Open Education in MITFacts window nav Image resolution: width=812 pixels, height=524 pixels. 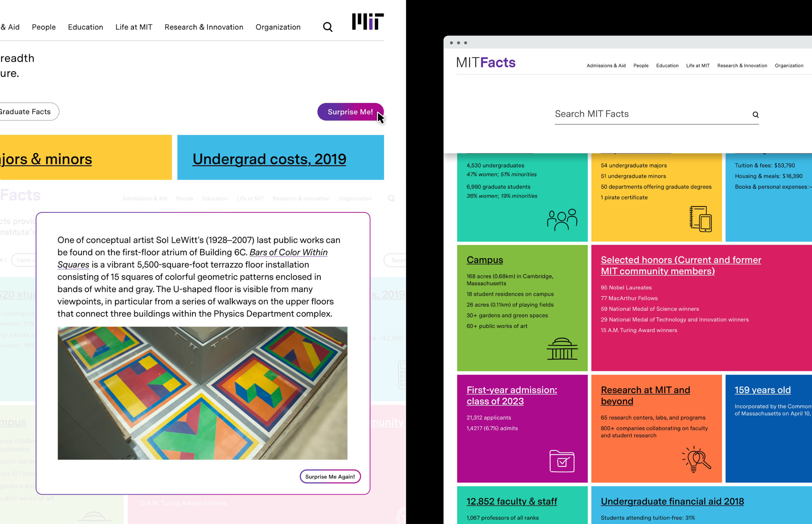(x=667, y=66)
